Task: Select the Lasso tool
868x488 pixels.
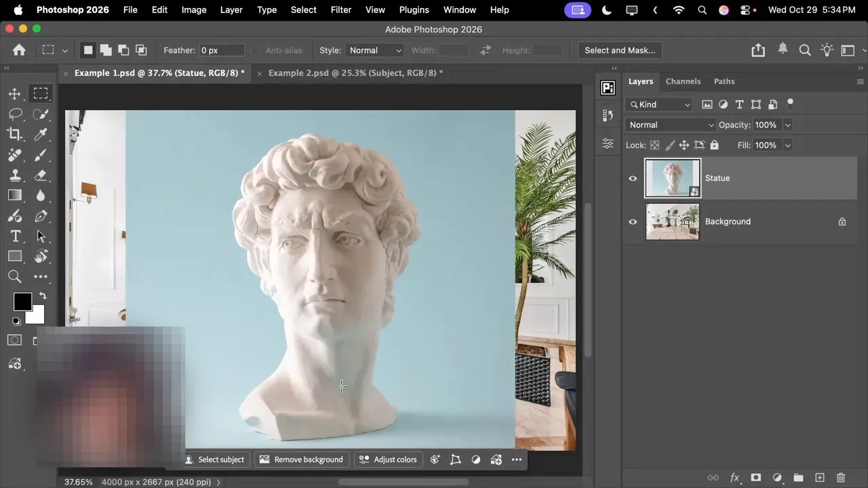Action: [15, 114]
